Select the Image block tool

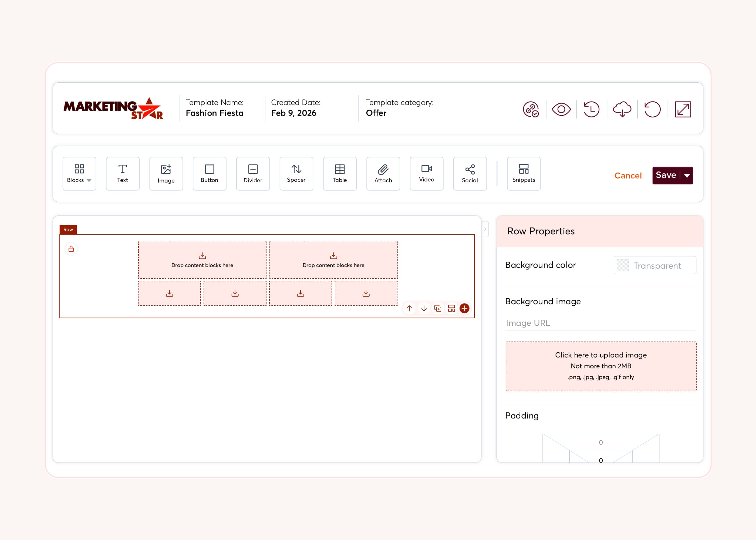point(166,174)
